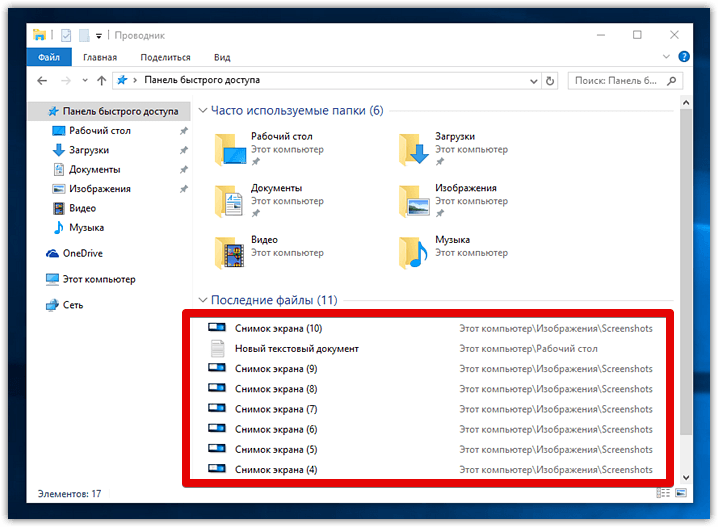The height and width of the screenshot is (527, 718).
Task: Click the scroll up arrow of content pane
Action: pos(685,103)
